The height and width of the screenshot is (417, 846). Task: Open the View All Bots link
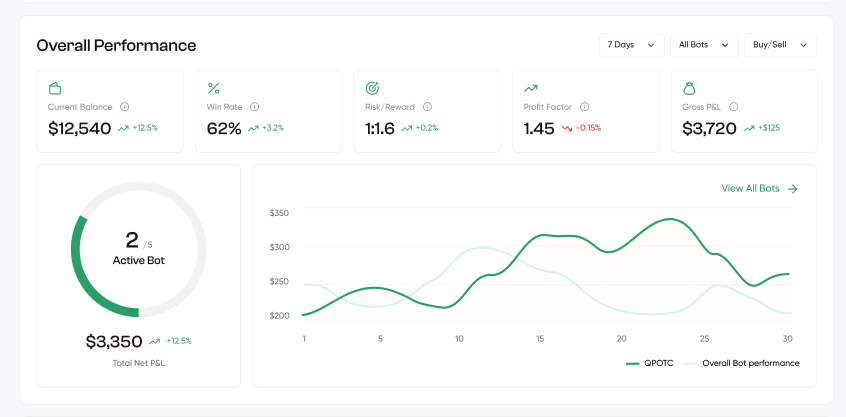tap(760, 188)
